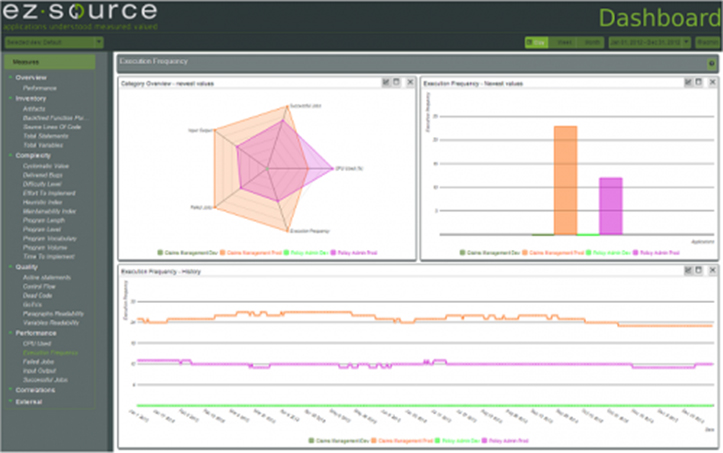723x453 pixels.
Task: Open Dead Code measure
Action: tap(37, 296)
